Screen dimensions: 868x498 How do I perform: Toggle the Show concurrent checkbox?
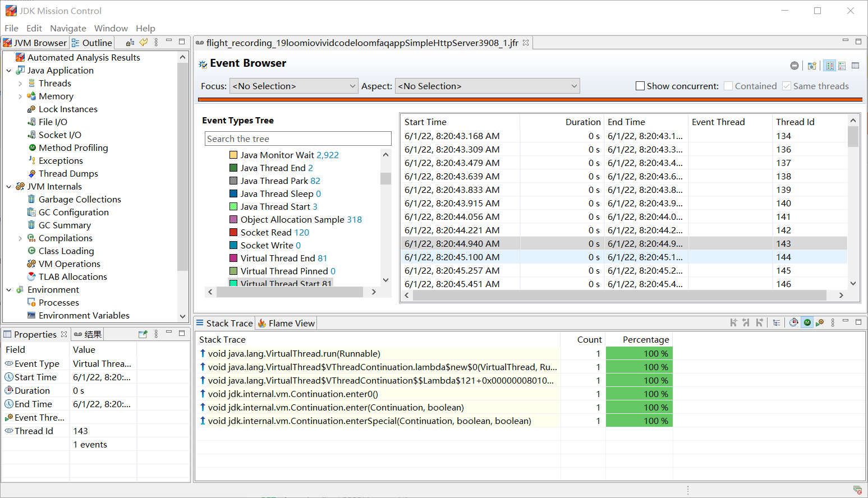[640, 86]
